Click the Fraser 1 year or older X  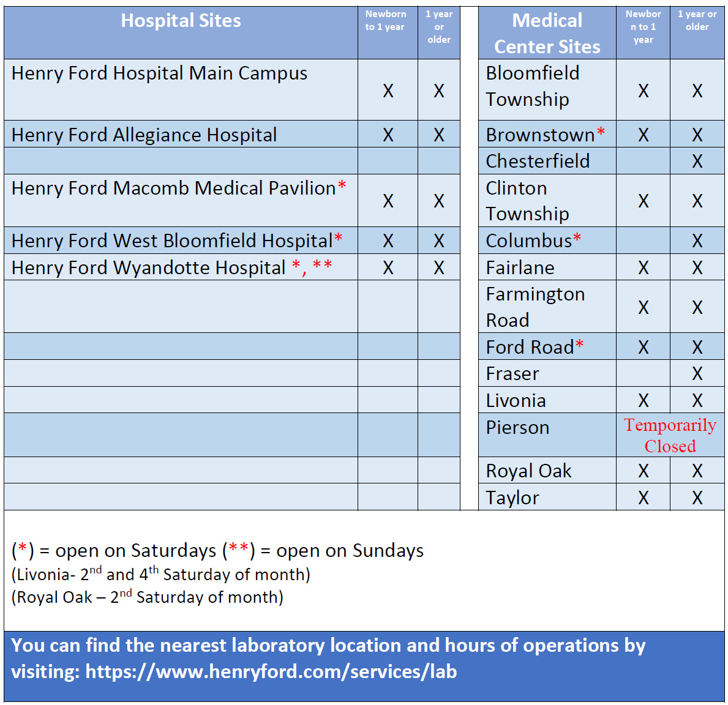697,373
